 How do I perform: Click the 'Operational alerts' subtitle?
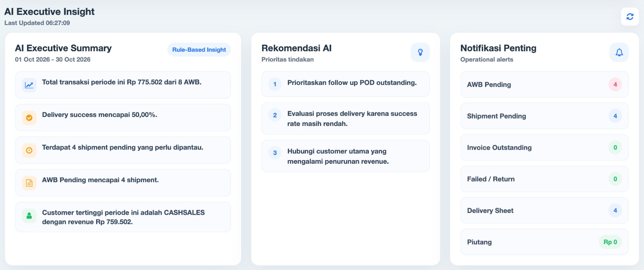coord(487,59)
